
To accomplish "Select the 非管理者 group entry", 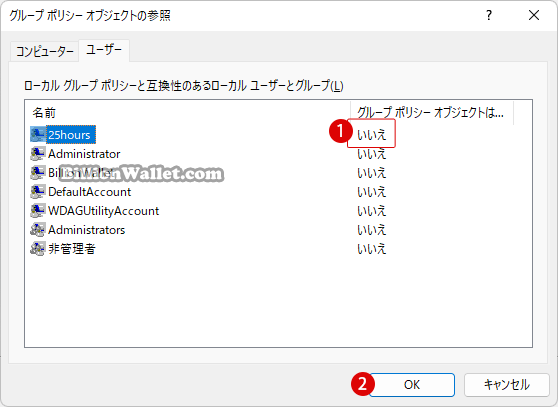I will coord(72,249).
